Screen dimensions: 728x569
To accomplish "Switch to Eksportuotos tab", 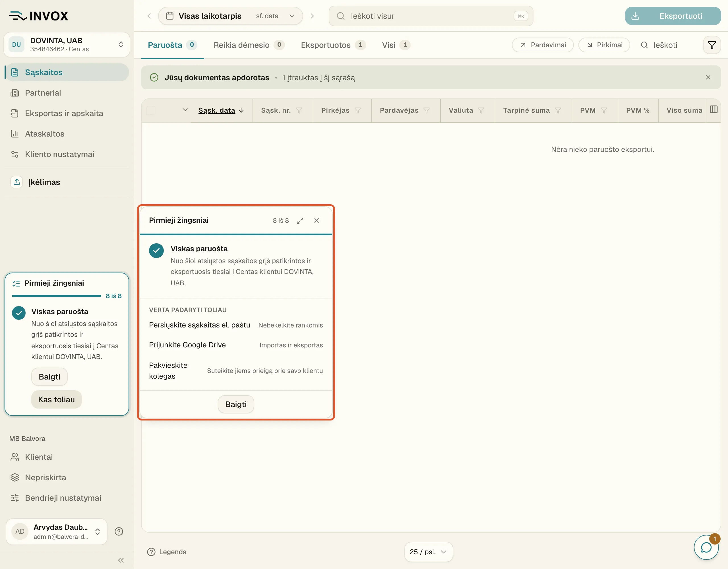I will pos(333,45).
